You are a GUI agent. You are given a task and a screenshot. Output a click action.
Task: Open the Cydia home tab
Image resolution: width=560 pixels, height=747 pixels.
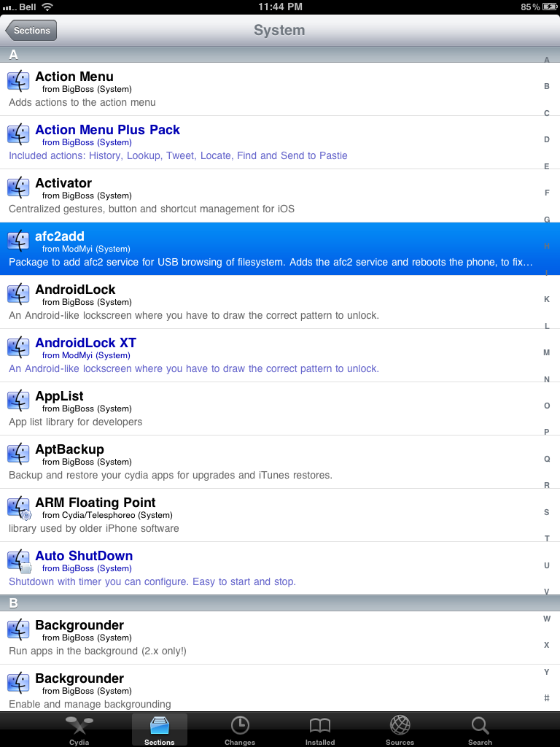pyautogui.click(x=79, y=729)
